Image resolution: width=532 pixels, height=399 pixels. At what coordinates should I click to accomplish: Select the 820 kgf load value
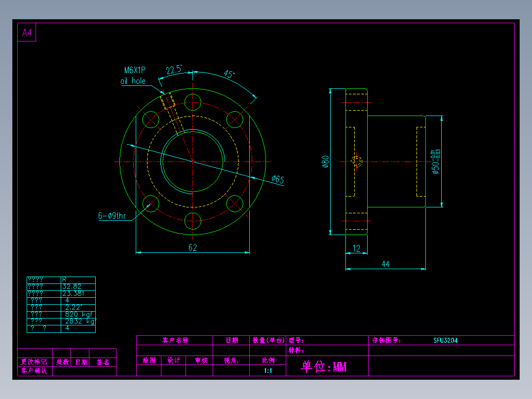tap(79, 315)
